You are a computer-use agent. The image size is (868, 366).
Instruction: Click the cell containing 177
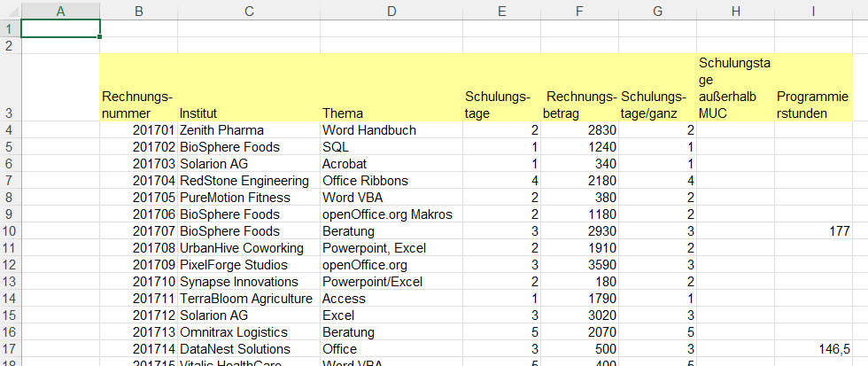tap(812, 231)
